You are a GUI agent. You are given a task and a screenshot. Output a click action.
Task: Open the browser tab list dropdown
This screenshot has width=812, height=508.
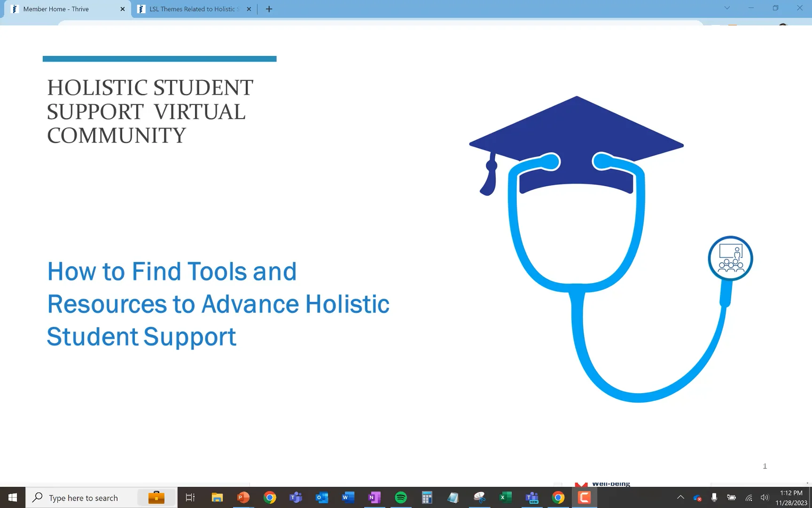[726, 8]
